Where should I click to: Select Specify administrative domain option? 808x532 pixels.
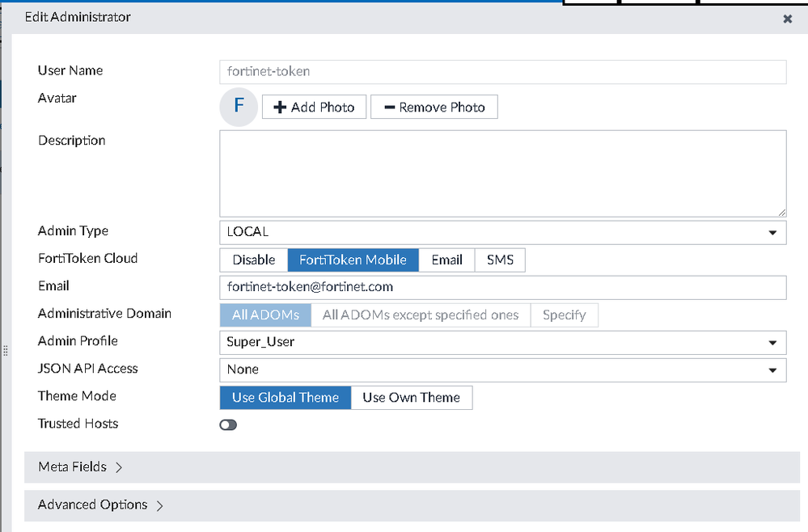tap(565, 315)
